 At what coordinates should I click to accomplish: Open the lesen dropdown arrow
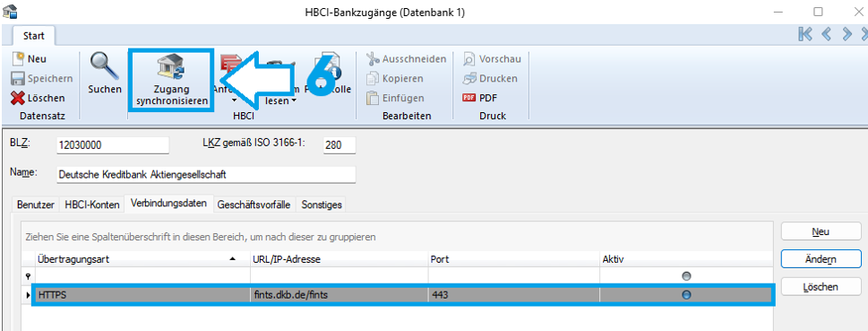[295, 100]
